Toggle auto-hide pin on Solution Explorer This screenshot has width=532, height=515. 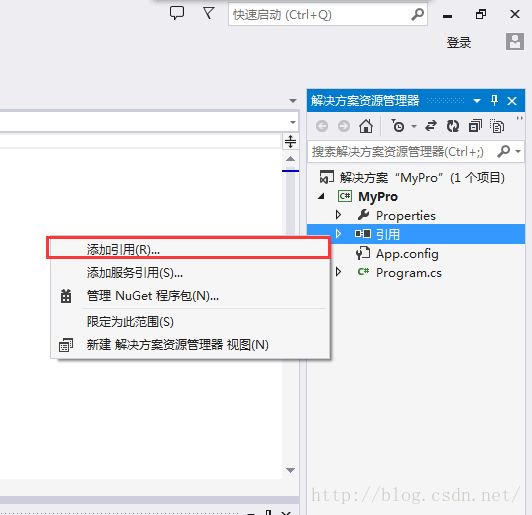tap(494, 100)
